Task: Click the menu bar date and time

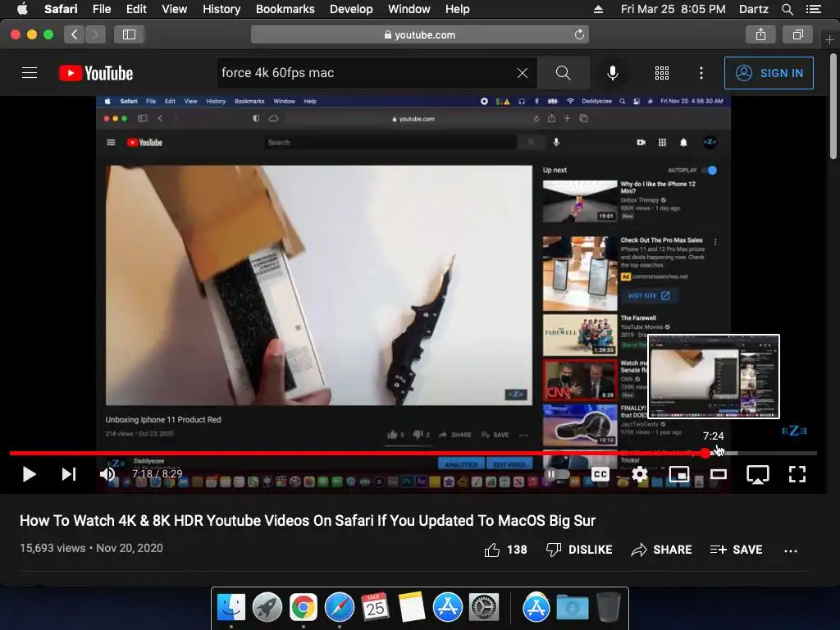Action: coord(673,9)
